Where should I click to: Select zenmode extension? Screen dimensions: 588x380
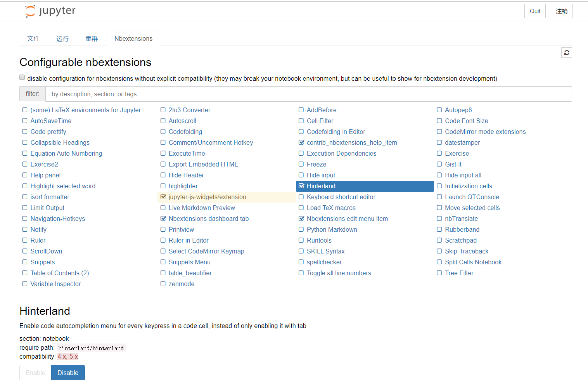[182, 284]
